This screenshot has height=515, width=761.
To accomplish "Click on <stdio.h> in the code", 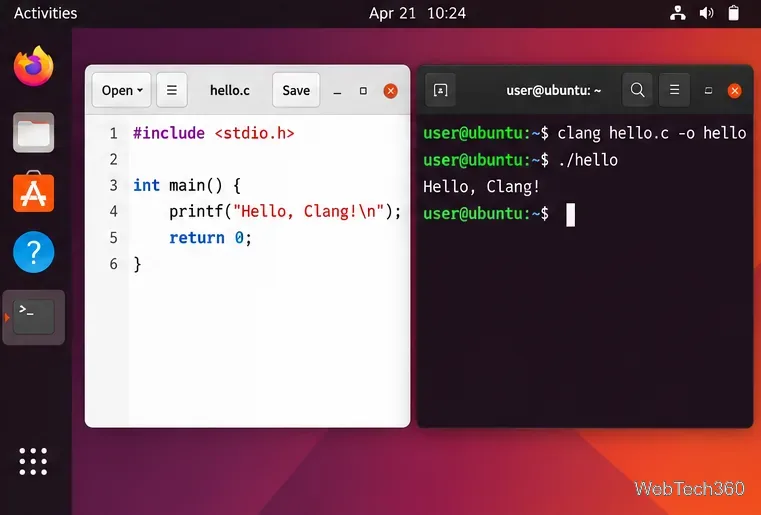I will [x=254, y=133].
